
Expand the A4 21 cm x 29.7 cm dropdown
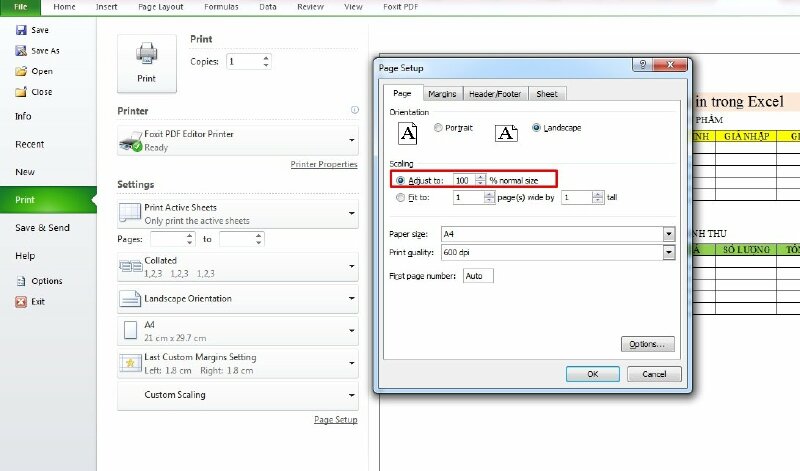tap(352, 331)
